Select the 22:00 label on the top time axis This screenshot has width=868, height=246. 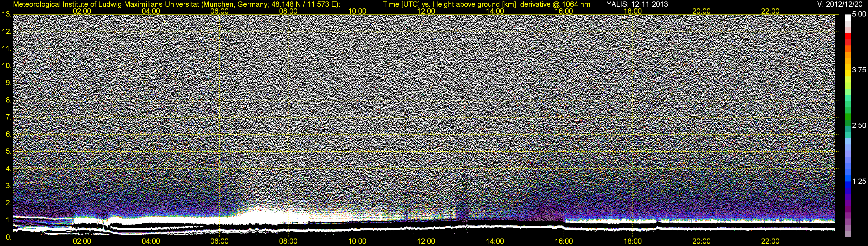click(x=770, y=11)
